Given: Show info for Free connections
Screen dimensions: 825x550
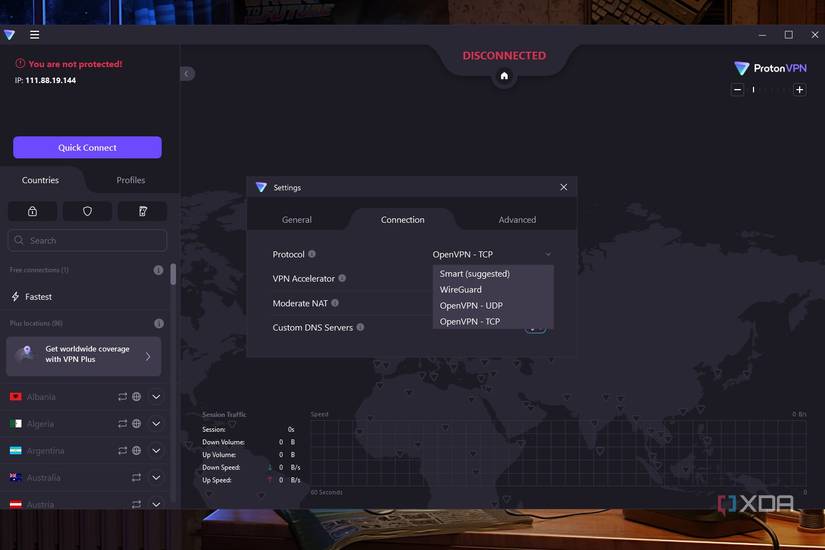Looking at the screenshot, I should (x=158, y=270).
